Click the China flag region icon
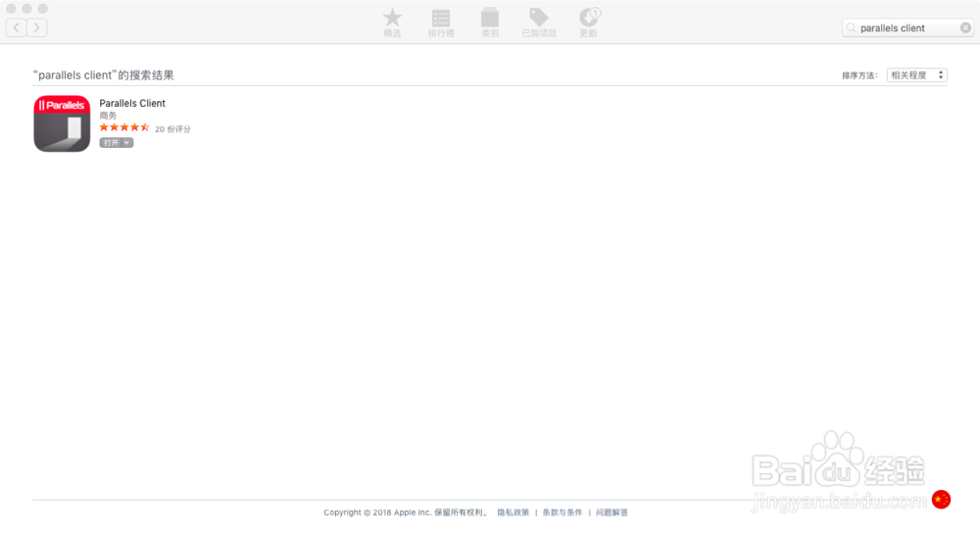The width and height of the screenshot is (980, 535). pyautogui.click(x=941, y=500)
